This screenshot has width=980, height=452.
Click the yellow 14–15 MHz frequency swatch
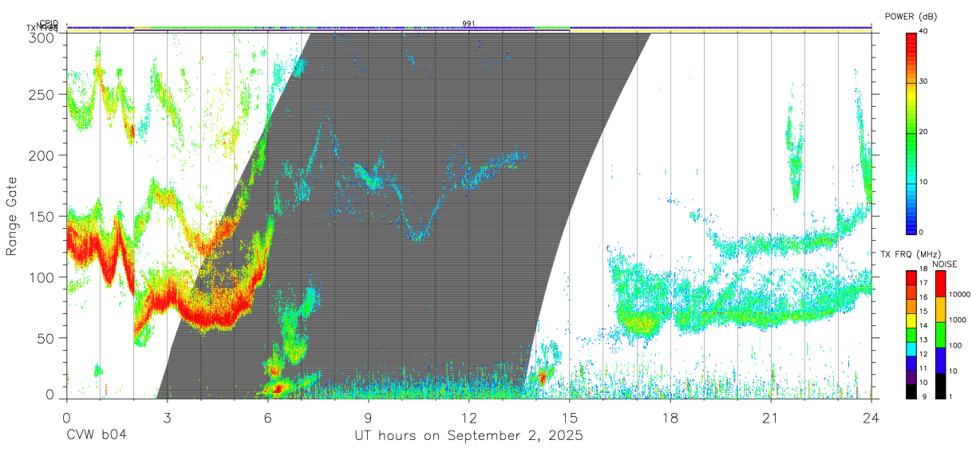pos(911,320)
